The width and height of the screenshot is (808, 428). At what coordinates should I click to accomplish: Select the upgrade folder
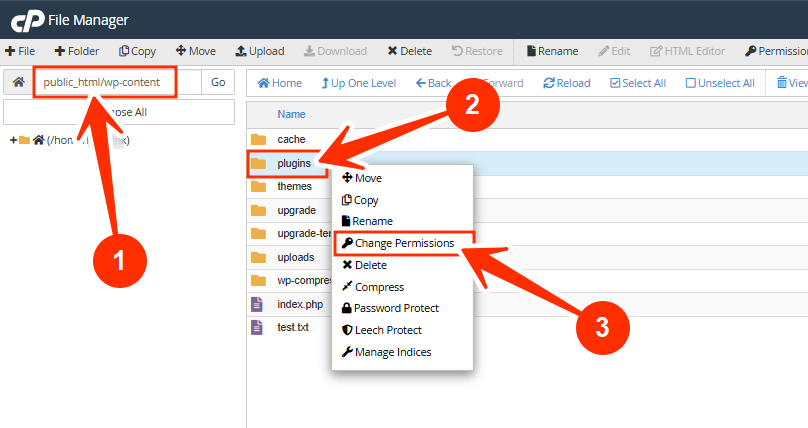(296, 210)
